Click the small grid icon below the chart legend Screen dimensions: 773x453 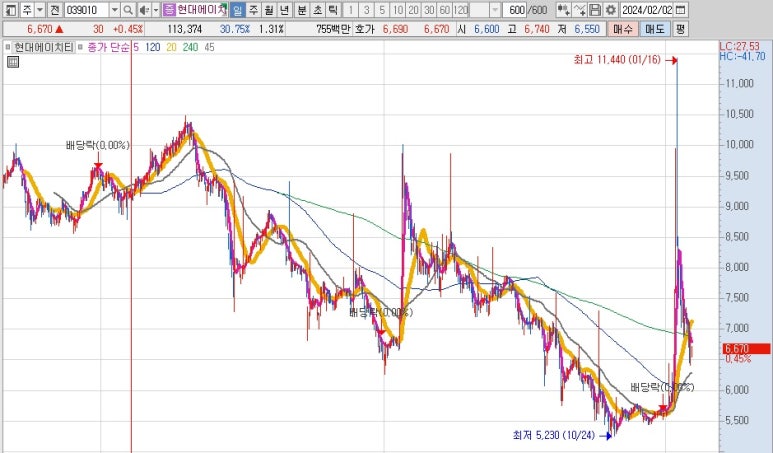pos(12,62)
